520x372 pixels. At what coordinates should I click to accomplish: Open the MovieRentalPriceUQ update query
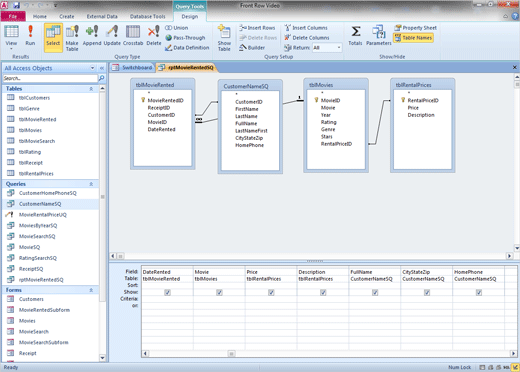43,215
